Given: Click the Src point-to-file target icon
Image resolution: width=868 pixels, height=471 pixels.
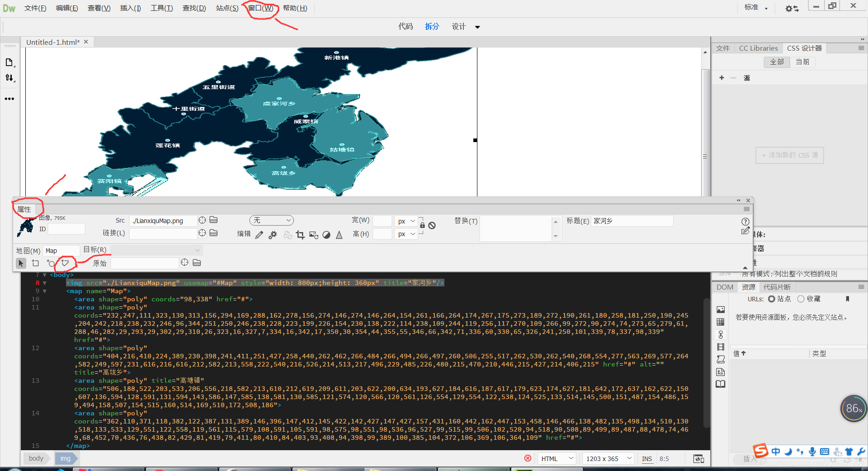Looking at the screenshot, I should click(202, 220).
